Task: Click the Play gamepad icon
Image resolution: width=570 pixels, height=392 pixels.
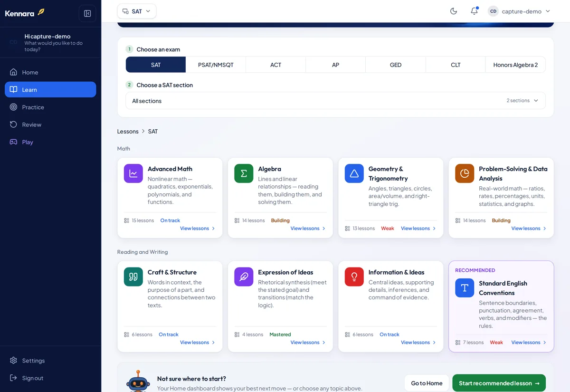Action: click(x=13, y=142)
